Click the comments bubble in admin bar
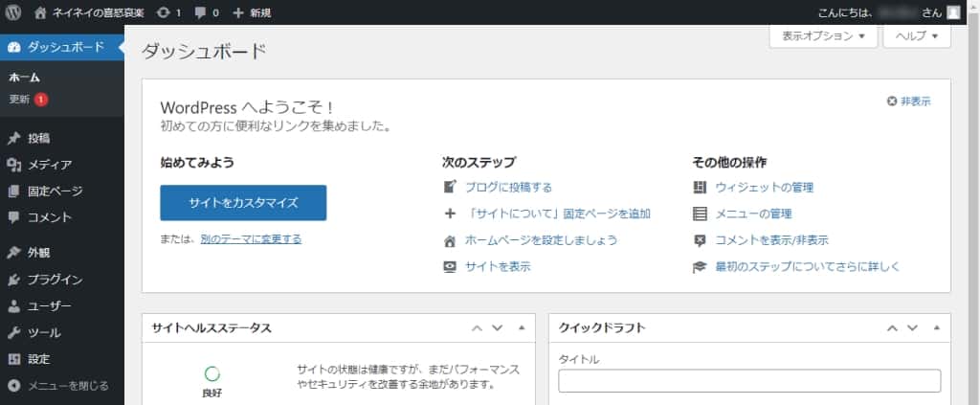 [200, 12]
